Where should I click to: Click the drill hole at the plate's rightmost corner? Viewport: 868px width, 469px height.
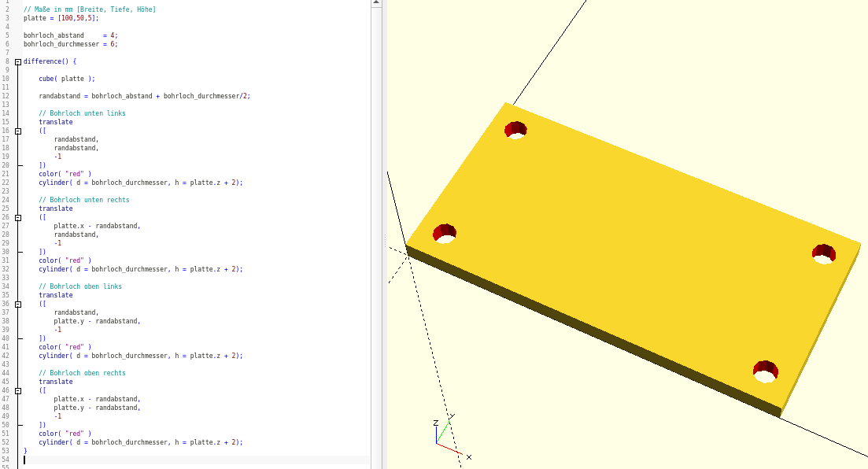(x=823, y=253)
